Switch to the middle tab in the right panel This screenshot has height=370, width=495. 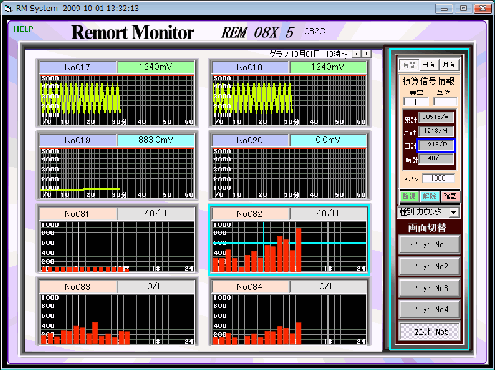[x=429, y=65]
